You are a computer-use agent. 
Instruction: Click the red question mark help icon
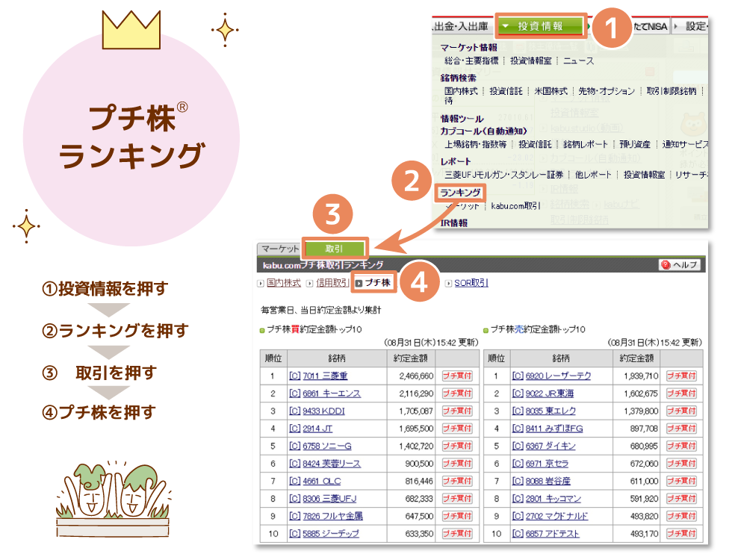pyautogui.click(x=666, y=265)
